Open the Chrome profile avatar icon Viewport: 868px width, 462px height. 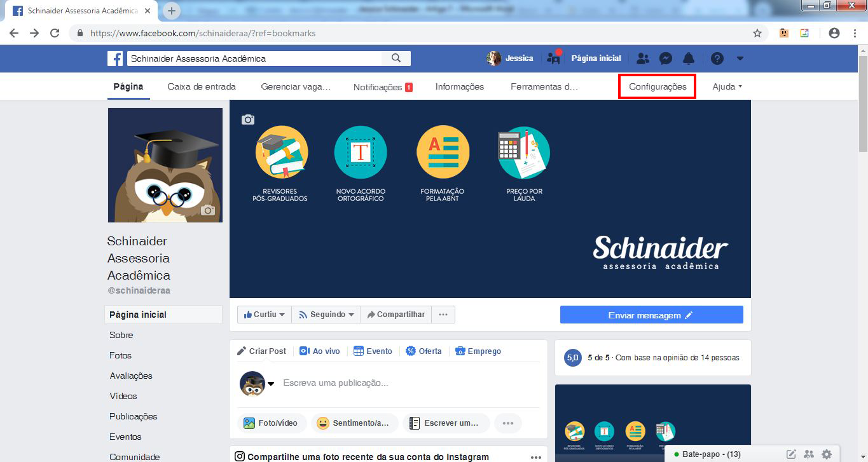tap(834, 33)
